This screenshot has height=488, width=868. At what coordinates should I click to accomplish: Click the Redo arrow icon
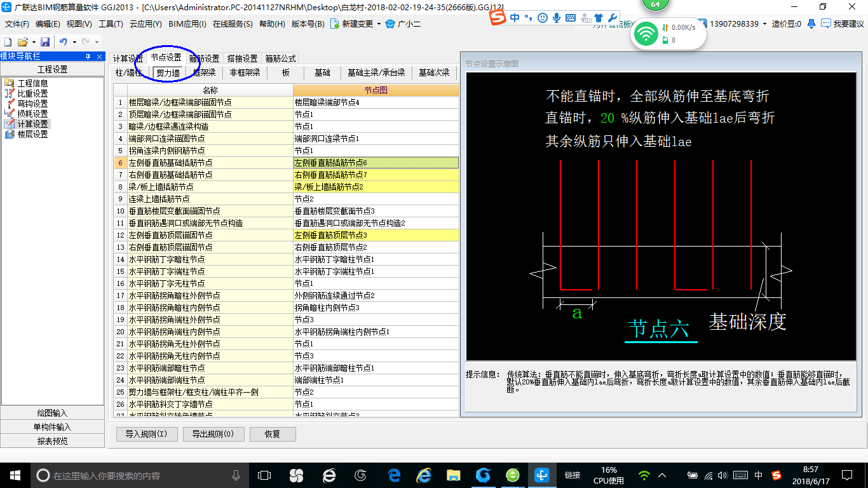tap(86, 42)
